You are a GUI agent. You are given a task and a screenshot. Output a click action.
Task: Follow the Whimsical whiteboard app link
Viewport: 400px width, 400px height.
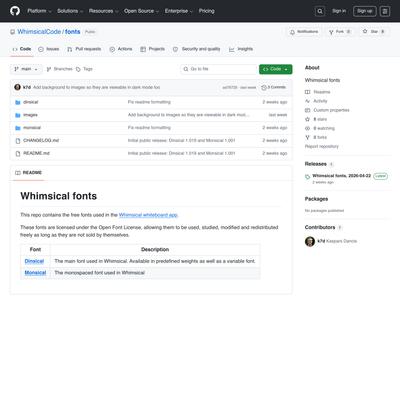pos(148,215)
